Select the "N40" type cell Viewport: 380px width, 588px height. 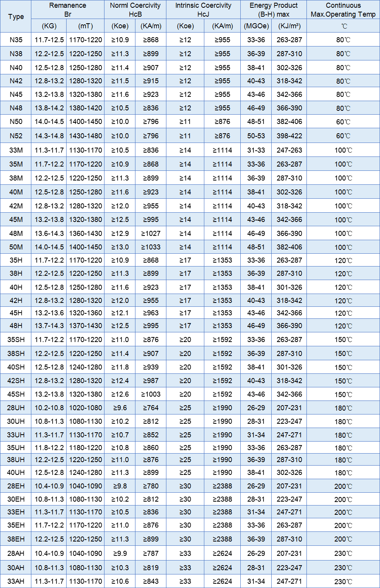tap(16, 67)
